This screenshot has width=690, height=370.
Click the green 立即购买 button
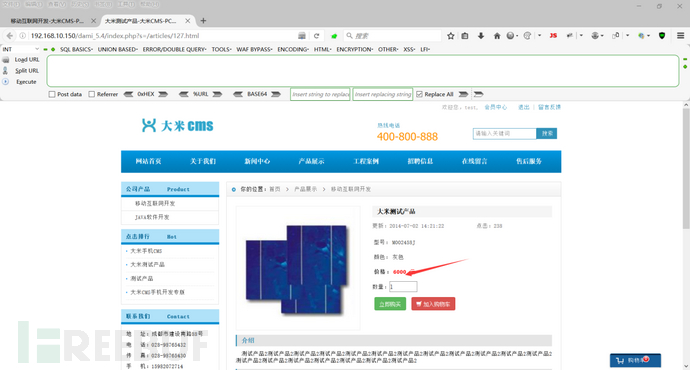390,304
